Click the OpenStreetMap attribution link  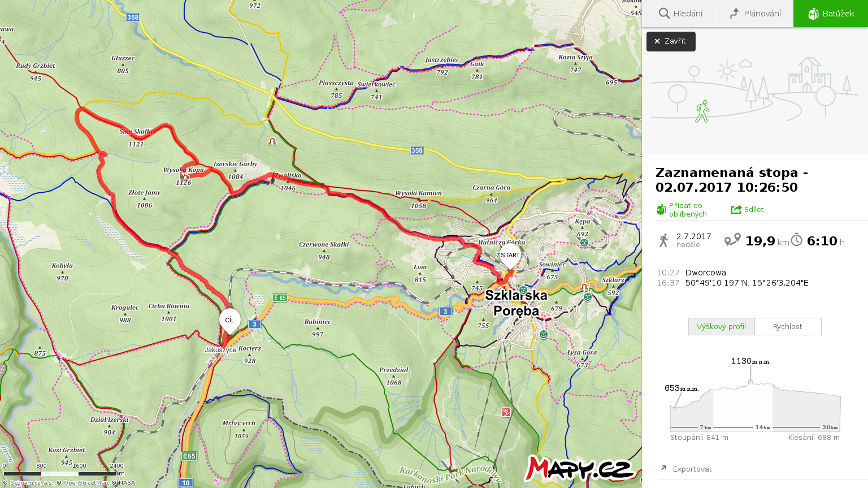pos(85,483)
